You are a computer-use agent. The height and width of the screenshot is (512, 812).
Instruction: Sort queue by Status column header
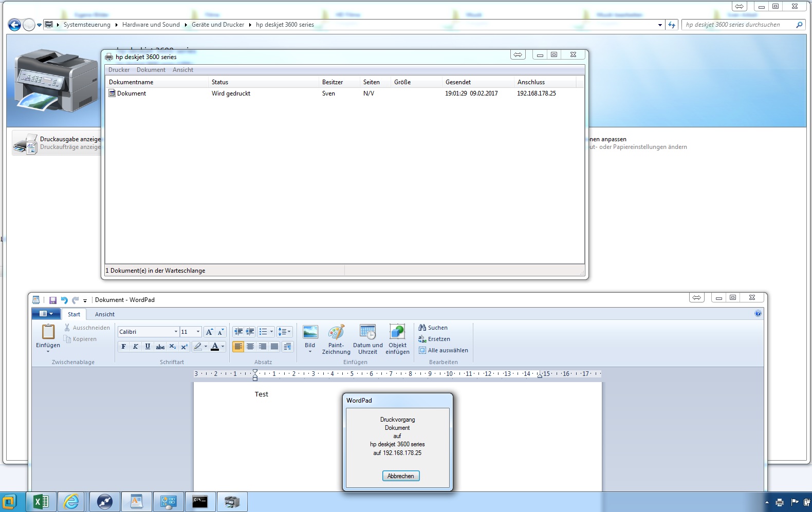(x=264, y=82)
